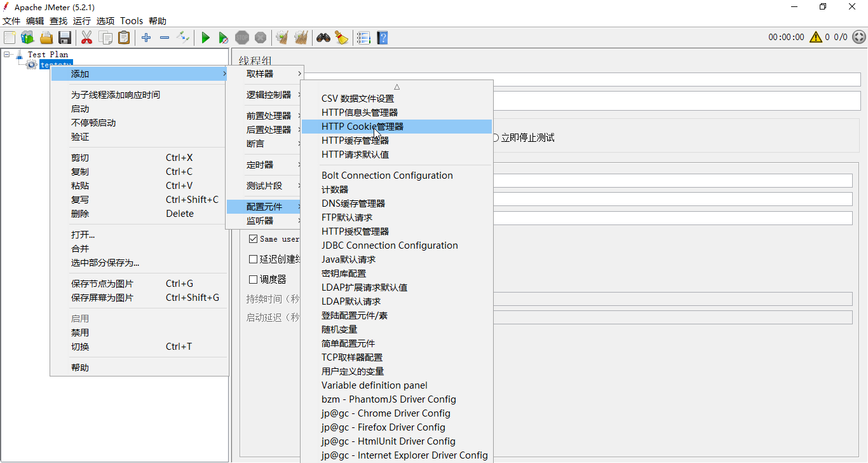This screenshot has width=868, height=463.
Task: Clear all results with the double broom icon
Action: click(x=301, y=38)
